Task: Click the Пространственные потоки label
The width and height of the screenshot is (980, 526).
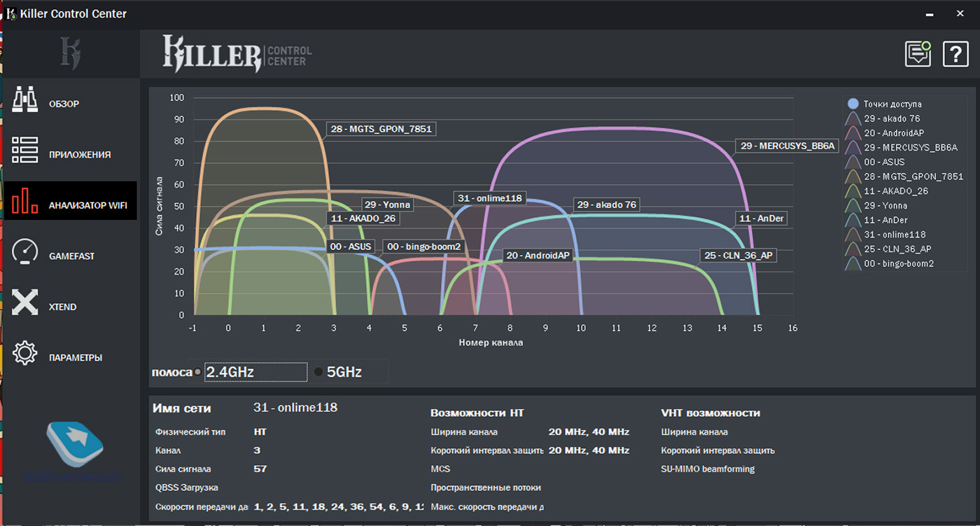Action: click(x=486, y=487)
